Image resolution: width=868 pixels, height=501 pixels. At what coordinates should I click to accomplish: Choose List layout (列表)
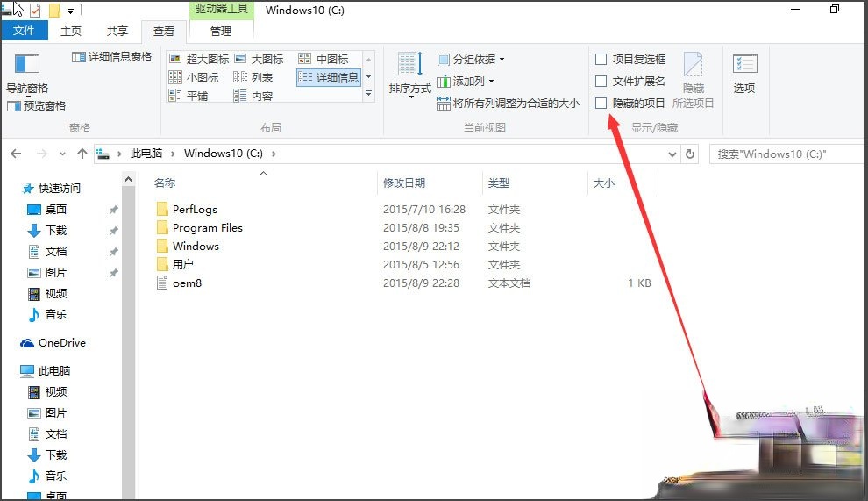point(253,77)
